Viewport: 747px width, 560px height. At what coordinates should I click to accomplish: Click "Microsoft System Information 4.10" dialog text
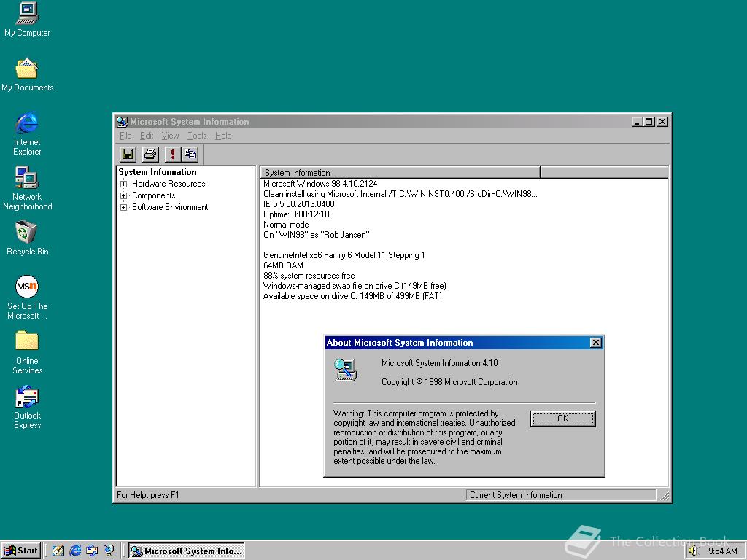point(439,363)
